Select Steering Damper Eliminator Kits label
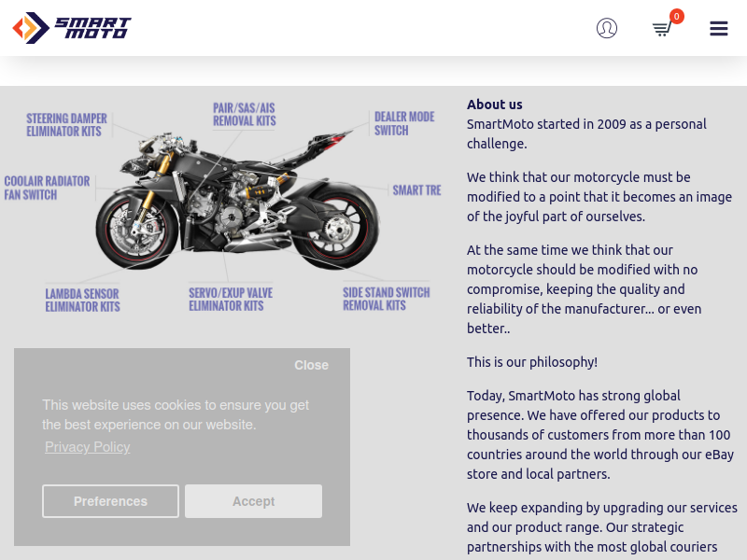 pyautogui.click(x=66, y=125)
